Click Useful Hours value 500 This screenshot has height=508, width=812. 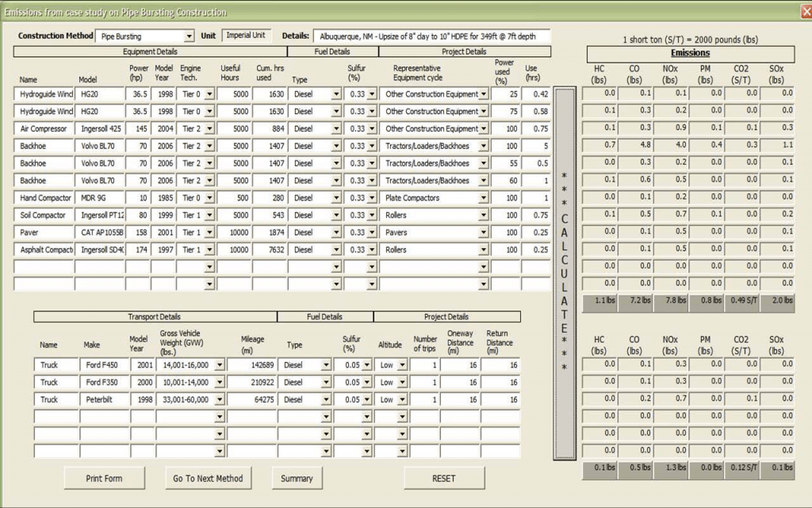click(234, 198)
